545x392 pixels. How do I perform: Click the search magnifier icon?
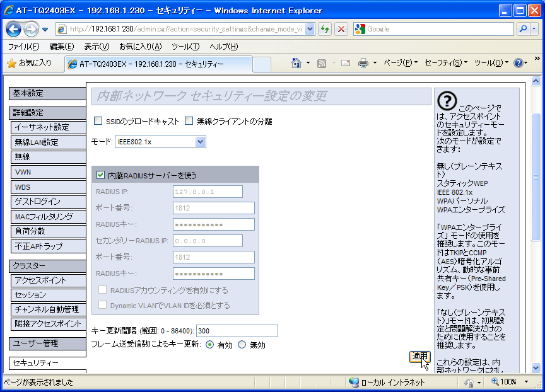523,29
